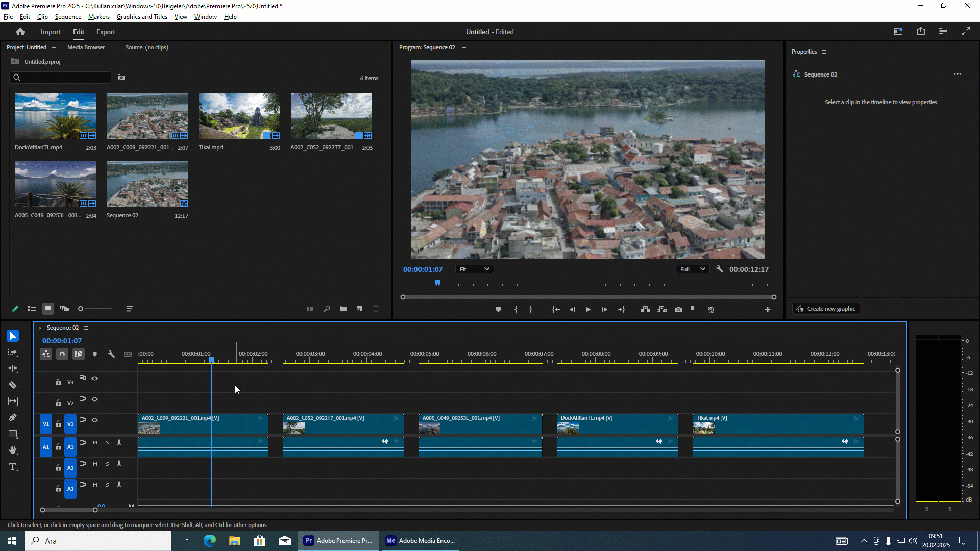Viewport: 980px width, 551px height.
Task: Open the Fit zoom level dropdown
Action: click(x=474, y=269)
